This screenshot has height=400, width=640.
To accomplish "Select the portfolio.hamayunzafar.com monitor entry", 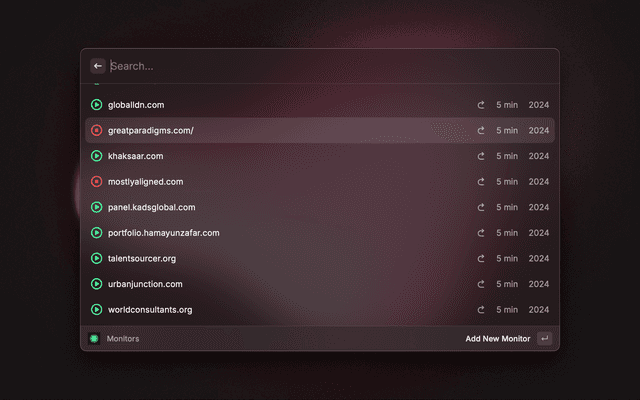I will click(163, 233).
